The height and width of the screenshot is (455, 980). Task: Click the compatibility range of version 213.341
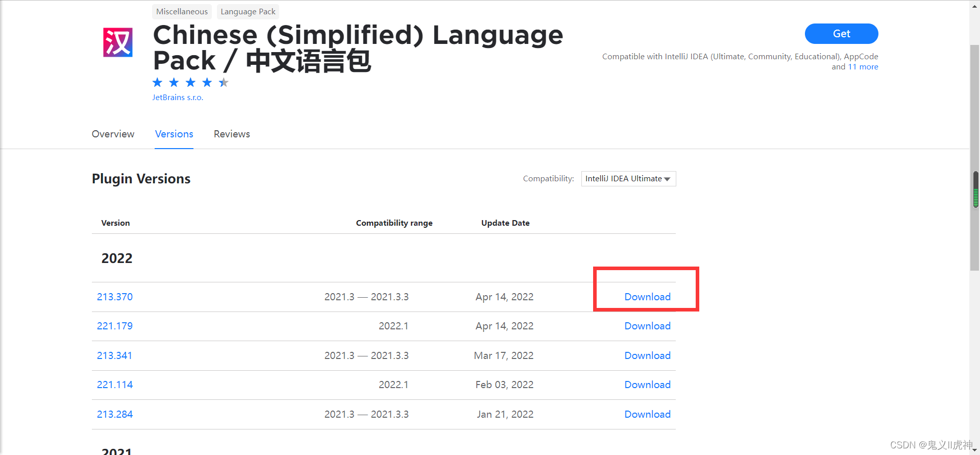tap(366, 355)
